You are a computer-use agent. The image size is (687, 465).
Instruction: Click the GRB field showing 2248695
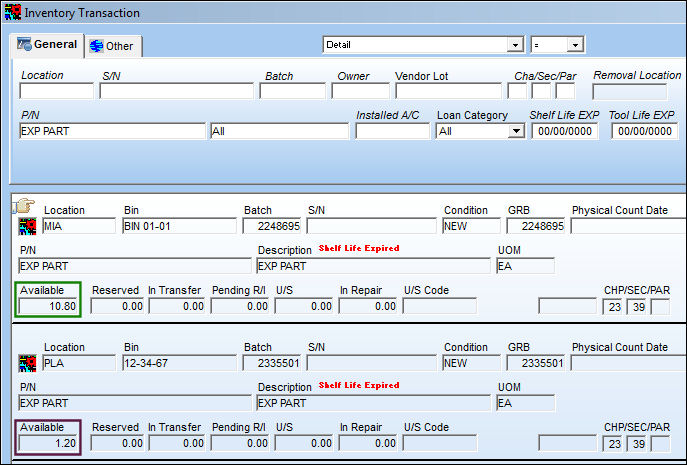tap(536, 226)
